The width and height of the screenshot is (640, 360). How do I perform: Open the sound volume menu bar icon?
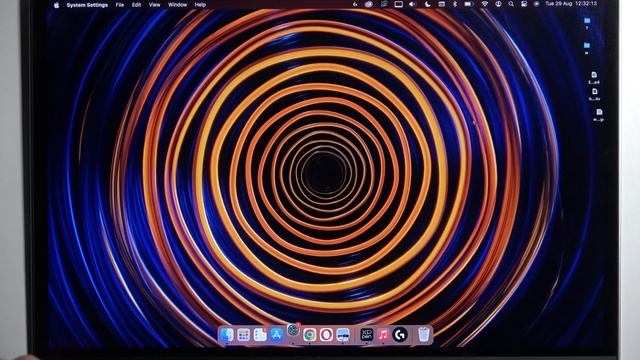tap(413, 4)
